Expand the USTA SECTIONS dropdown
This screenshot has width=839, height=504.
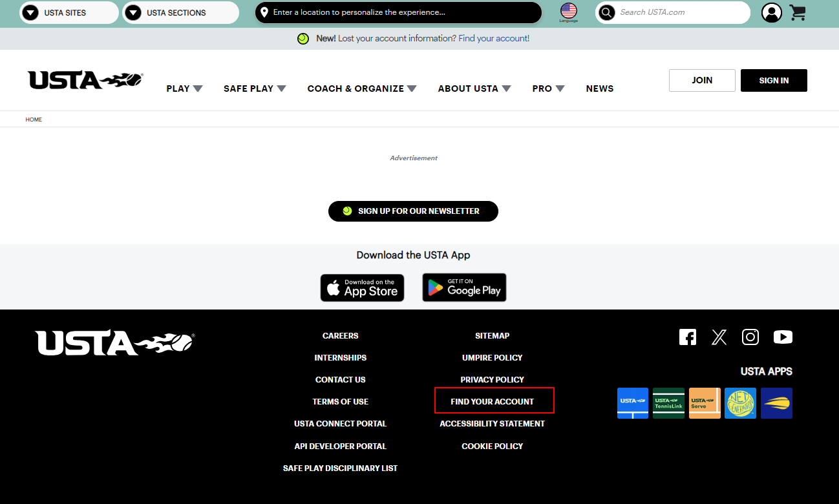pos(180,12)
